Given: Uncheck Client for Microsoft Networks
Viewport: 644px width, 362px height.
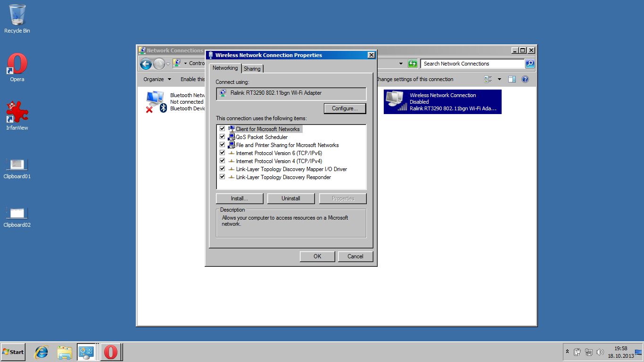Looking at the screenshot, I should pyautogui.click(x=223, y=129).
